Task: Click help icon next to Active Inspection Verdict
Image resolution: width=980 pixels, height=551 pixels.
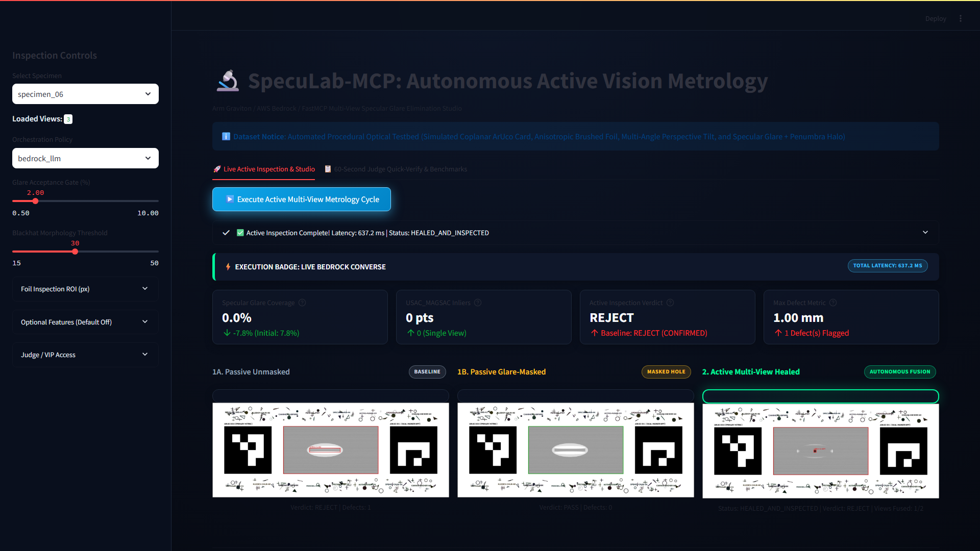Action: [670, 303]
